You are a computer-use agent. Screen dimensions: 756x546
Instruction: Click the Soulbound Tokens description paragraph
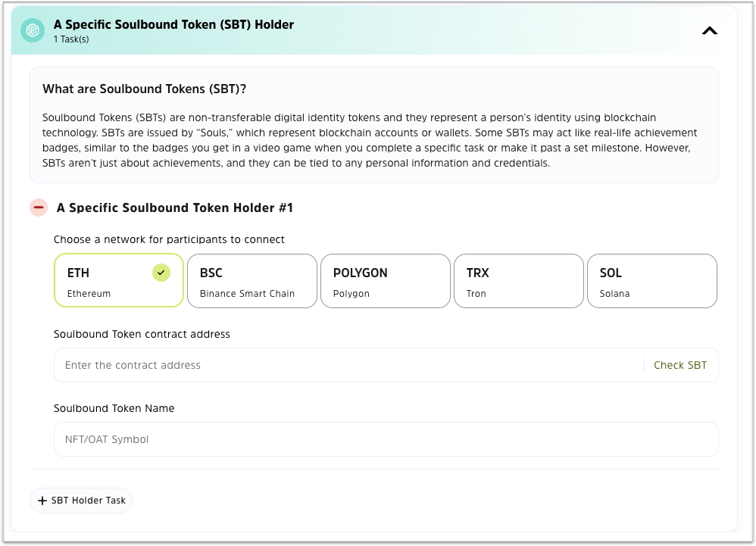370,140
